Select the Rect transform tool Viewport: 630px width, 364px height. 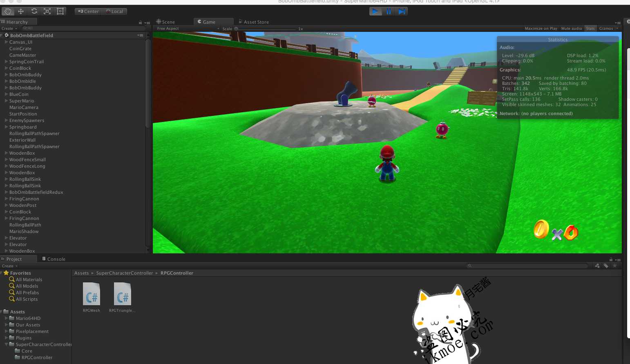click(x=60, y=11)
